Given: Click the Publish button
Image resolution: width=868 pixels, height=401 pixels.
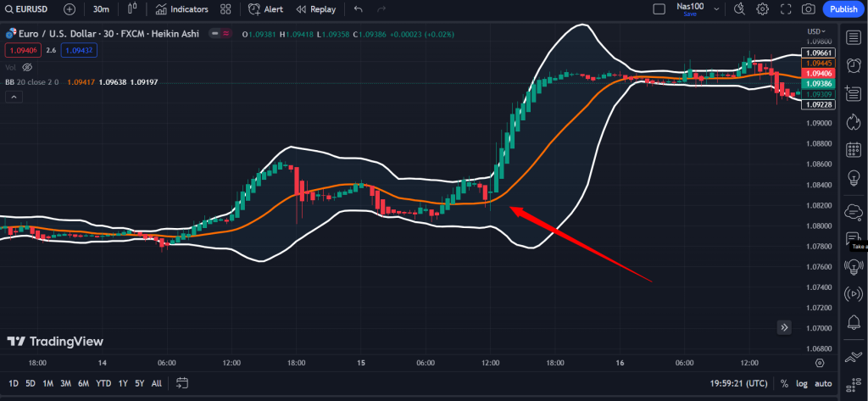Looking at the screenshot, I should (x=843, y=9).
